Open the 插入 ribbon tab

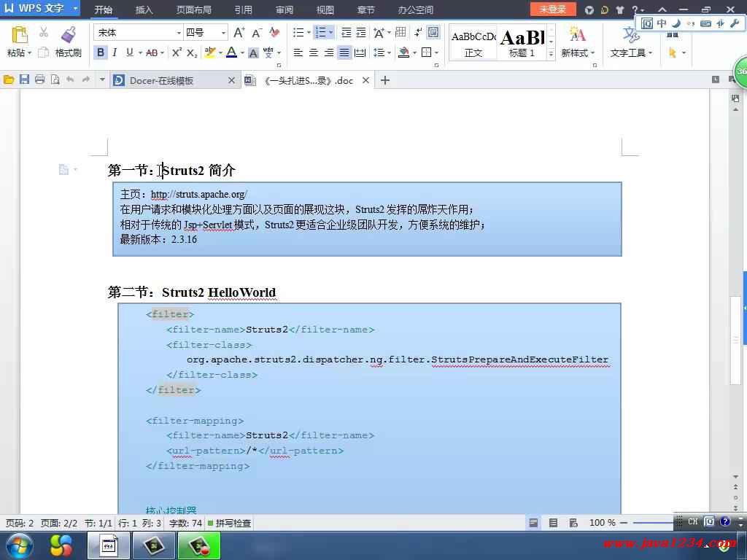(x=144, y=9)
